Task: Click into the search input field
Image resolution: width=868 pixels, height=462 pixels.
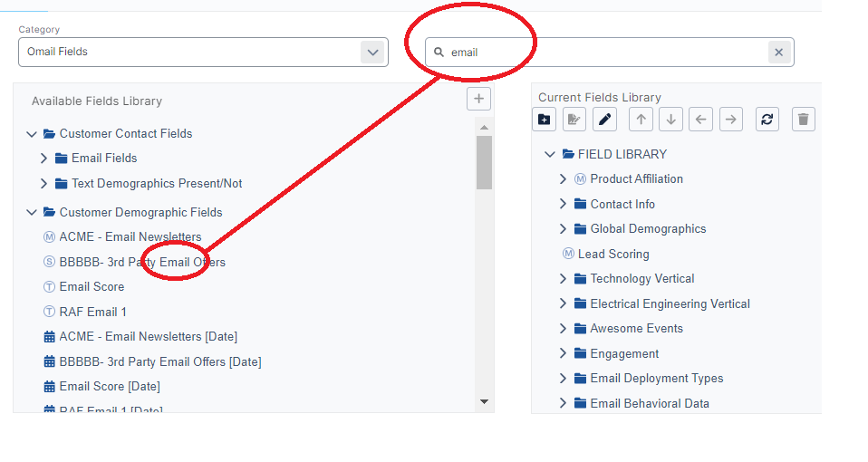Action: [598, 53]
